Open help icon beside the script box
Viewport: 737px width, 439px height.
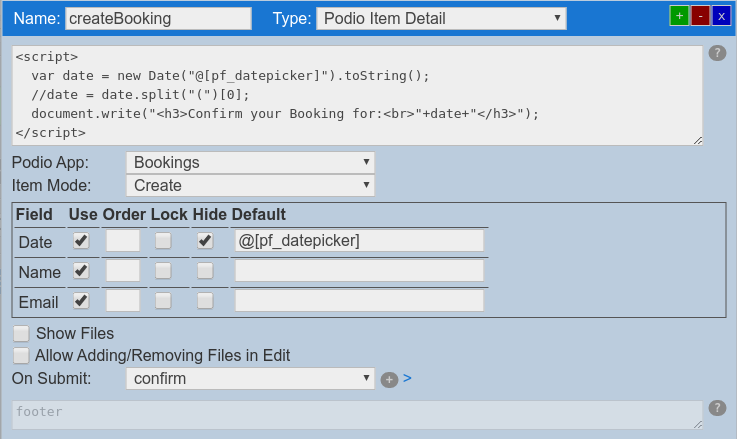(x=717, y=53)
